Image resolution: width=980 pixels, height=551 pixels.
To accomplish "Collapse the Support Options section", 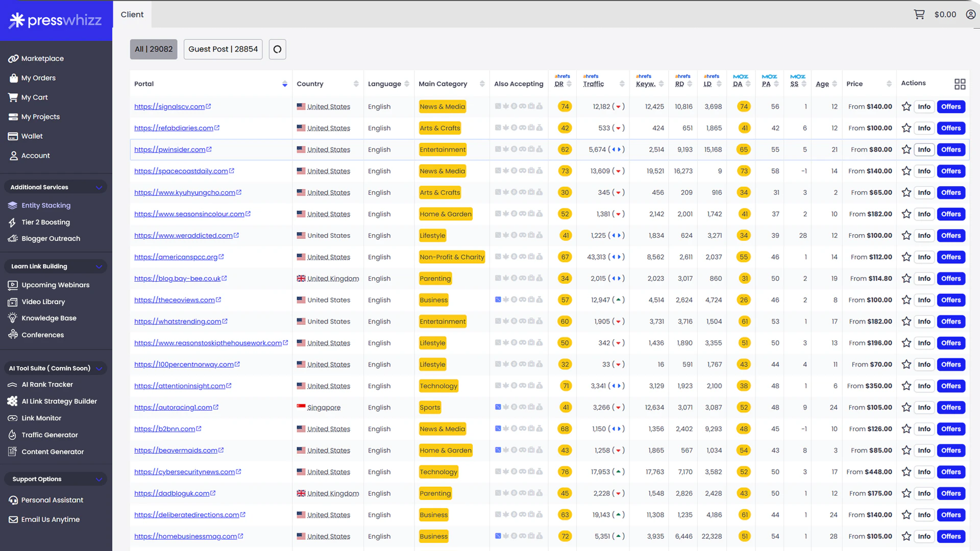I will click(x=99, y=479).
